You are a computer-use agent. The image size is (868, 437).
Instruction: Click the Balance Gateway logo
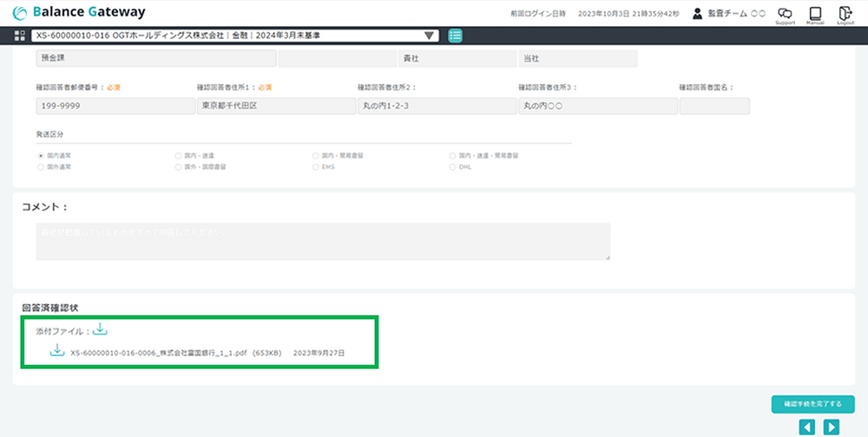pos(80,12)
